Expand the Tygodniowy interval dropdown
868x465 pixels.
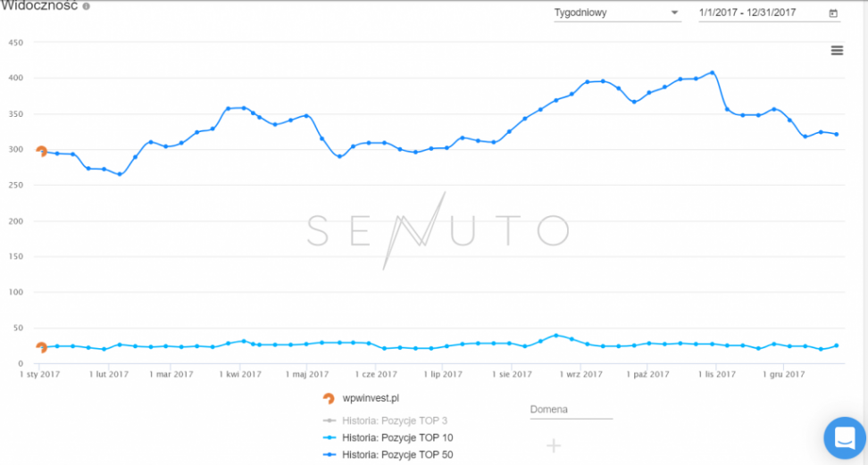tap(616, 13)
